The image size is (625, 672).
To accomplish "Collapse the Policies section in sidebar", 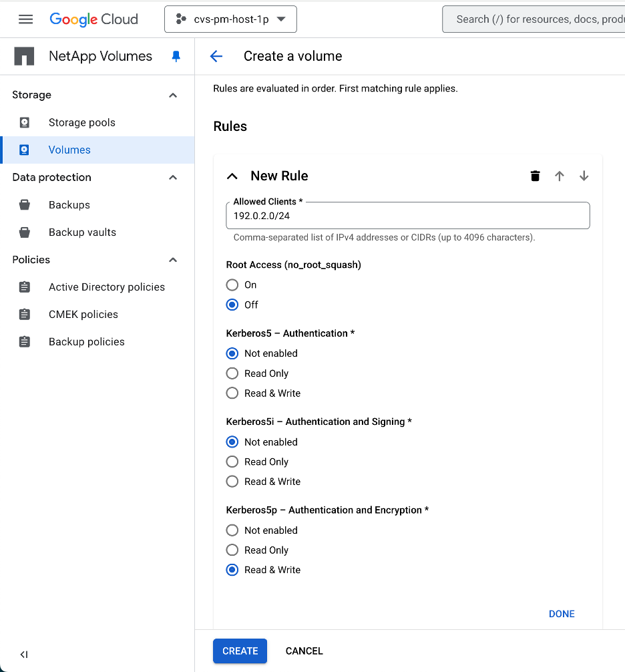I will 173,260.
